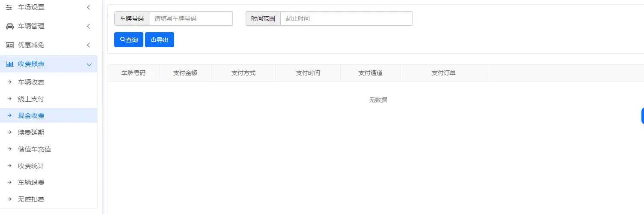Open the 车辆退费 submenu item
This screenshot has width=644, height=214.
pos(31,183)
